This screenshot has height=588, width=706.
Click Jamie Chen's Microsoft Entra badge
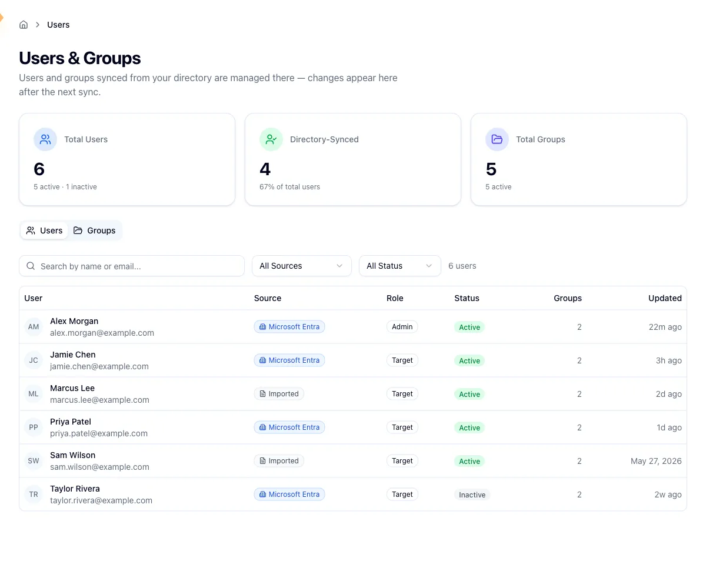coord(289,360)
